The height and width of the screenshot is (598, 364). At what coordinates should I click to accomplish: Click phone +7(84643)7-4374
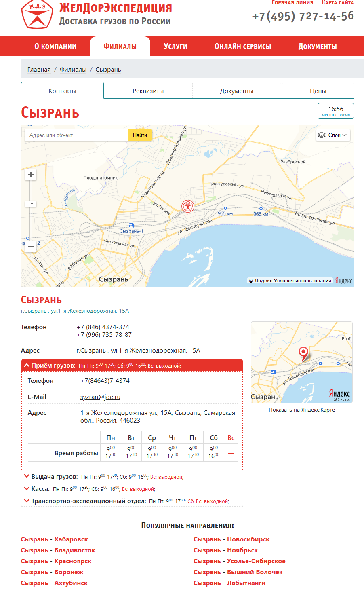point(105,381)
